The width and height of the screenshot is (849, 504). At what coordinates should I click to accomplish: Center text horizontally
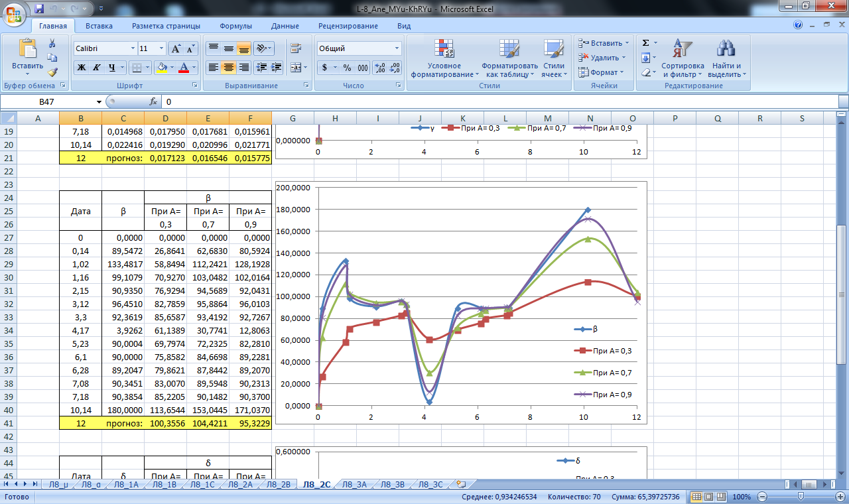(228, 67)
